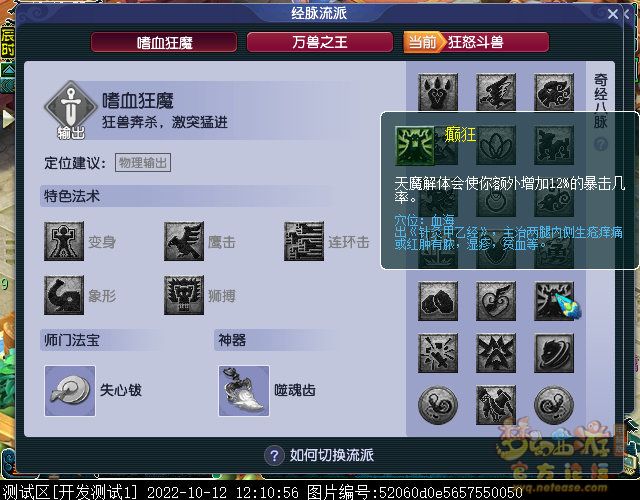The image size is (640, 500).
Task: Select the 象形 elephant skill icon
Action: pos(64,295)
